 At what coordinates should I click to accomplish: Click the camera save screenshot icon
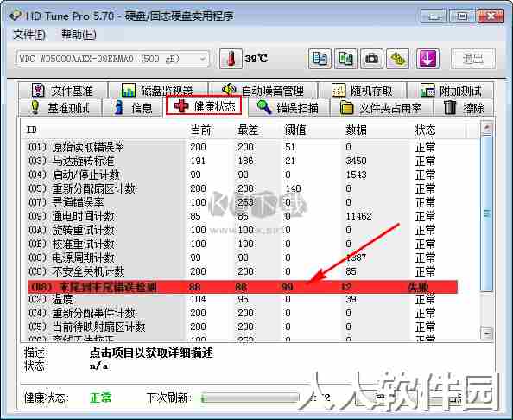[x=371, y=59]
